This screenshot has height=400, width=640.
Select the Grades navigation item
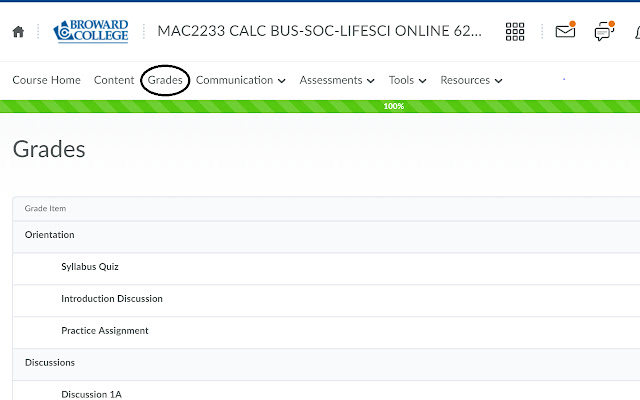(x=165, y=80)
